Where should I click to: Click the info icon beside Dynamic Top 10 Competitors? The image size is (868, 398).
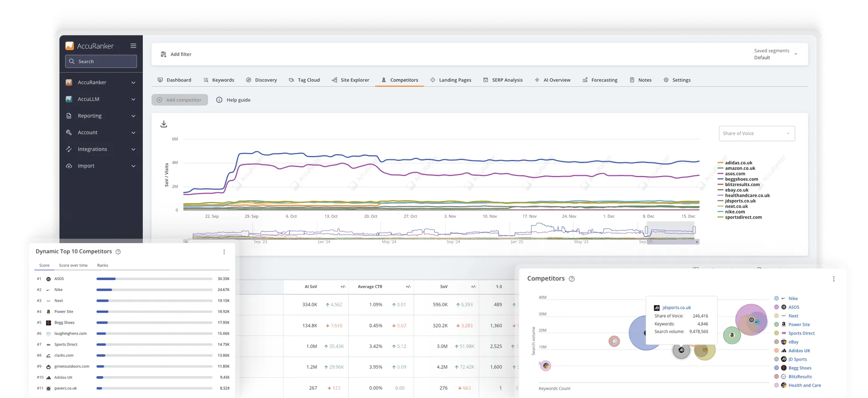(x=118, y=252)
